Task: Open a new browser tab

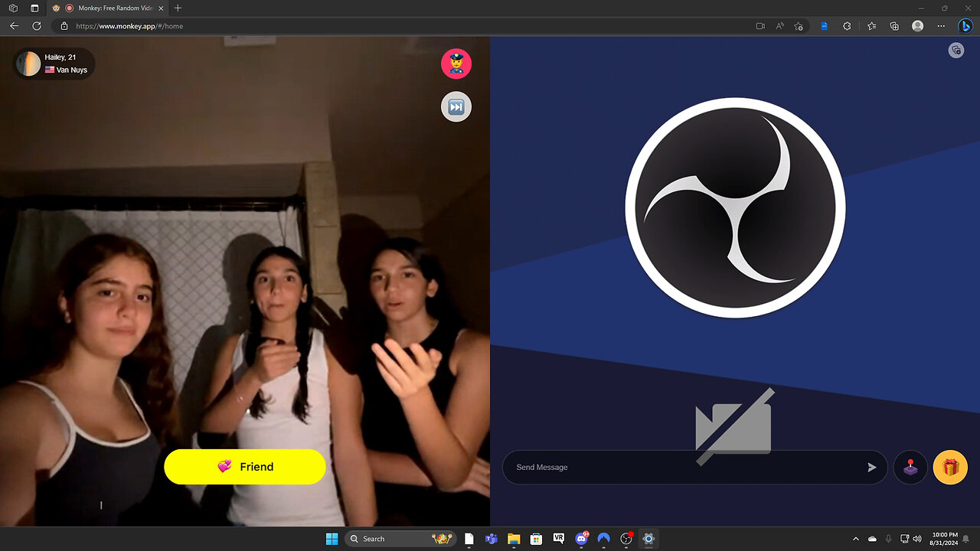Action: click(x=178, y=8)
